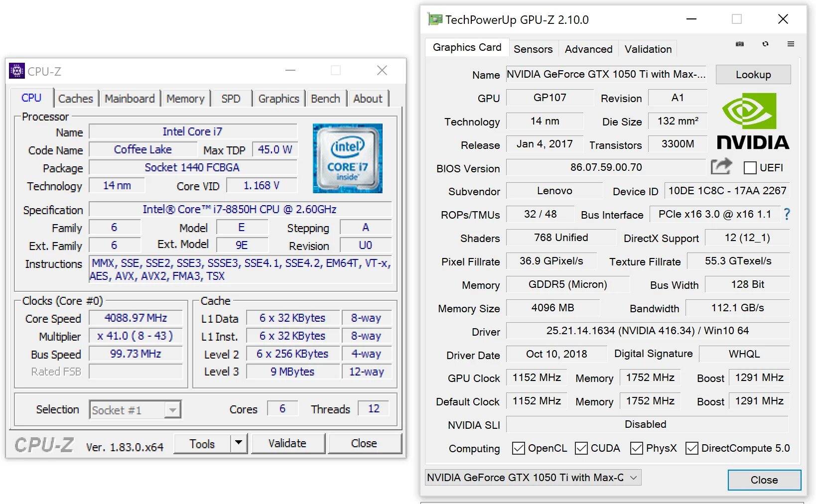Image resolution: width=816 pixels, height=504 pixels.
Task: Show the About tab
Action: tap(368, 99)
